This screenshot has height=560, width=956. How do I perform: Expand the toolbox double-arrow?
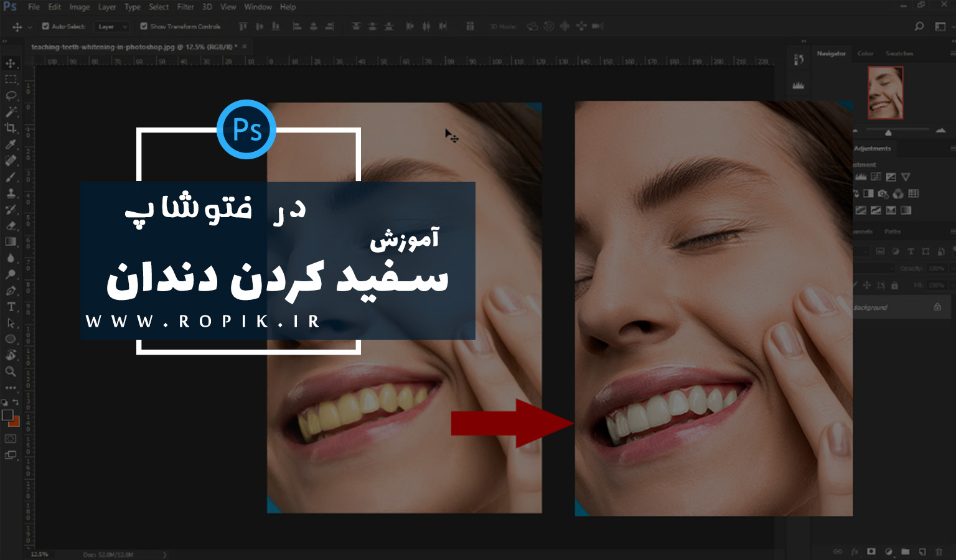click(x=5, y=41)
